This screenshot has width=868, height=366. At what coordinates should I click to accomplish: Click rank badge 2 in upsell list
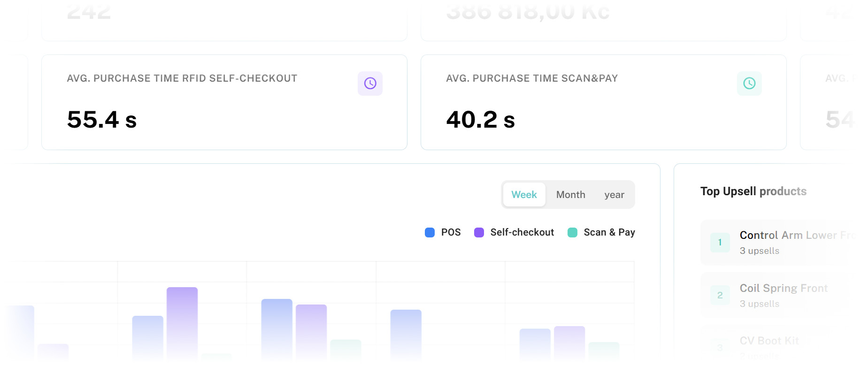720,295
